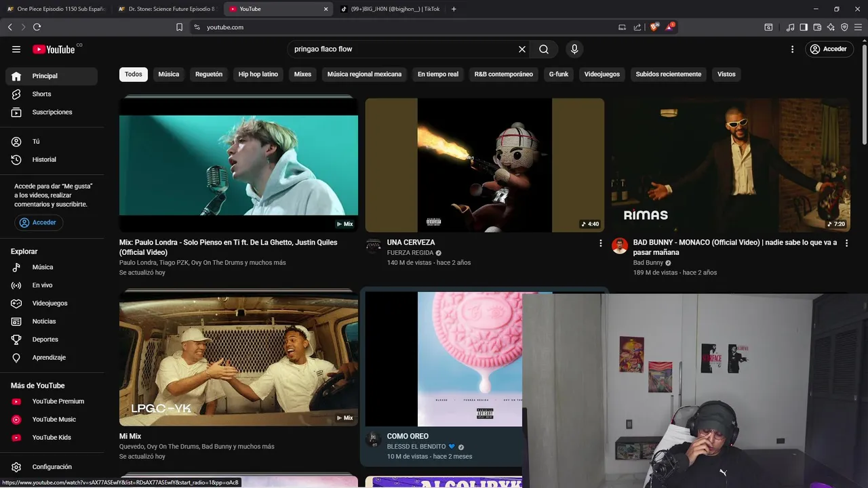Open Aprendizaje under Explorar
Screen dimensions: 868x488
coord(52,357)
